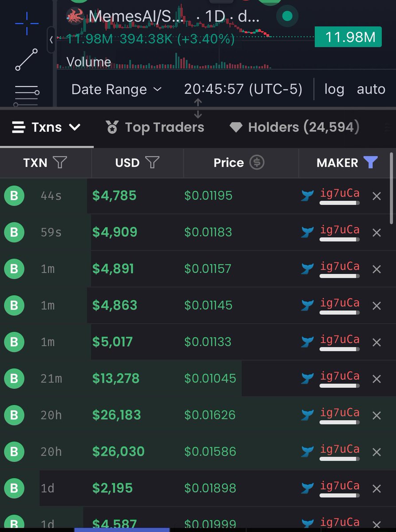Click Buy badge on the 44s row

coord(14,196)
